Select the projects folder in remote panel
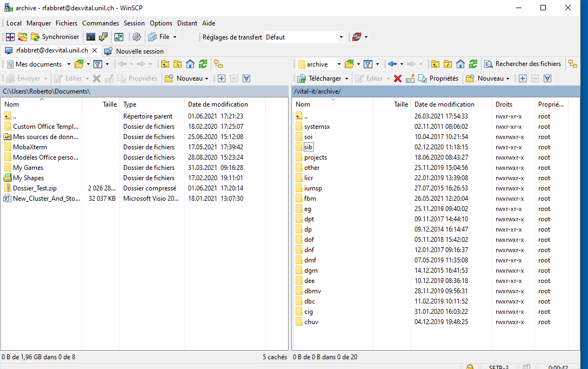 pos(315,157)
